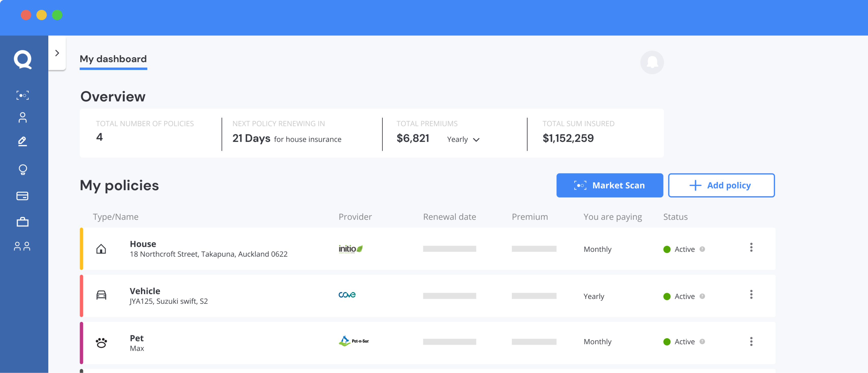Open the Yearly premiums frequency dropdown
This screenshot has height=373, width=868.
pyautogui.click(x=463, y=139)
